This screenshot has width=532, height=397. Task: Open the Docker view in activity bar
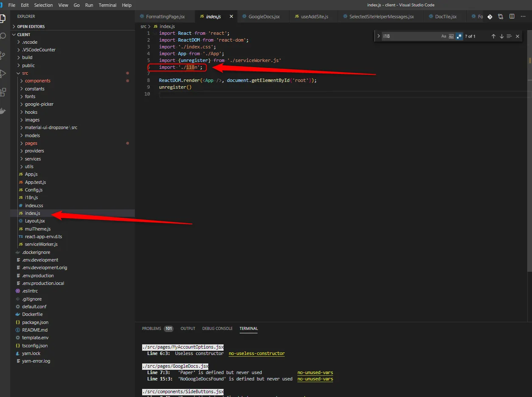2,111
